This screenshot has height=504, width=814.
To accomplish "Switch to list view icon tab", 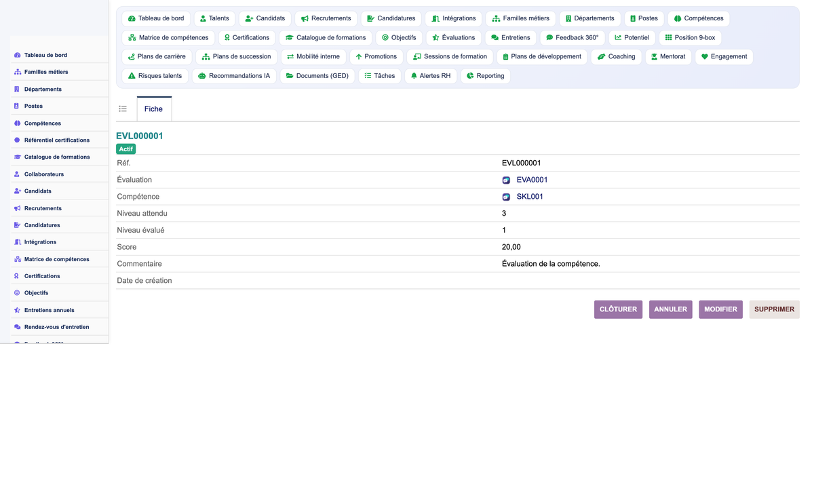I will [x=123, y=109].
